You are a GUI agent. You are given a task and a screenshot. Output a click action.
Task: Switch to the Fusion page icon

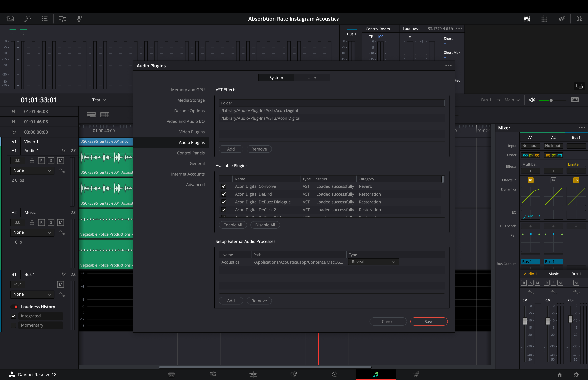click(294, 375)
